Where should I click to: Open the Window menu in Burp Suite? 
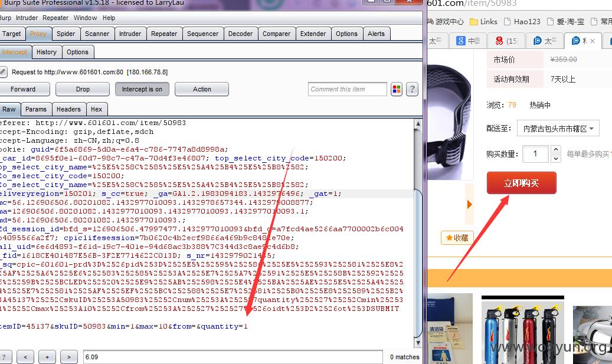[x=85, y=18]
